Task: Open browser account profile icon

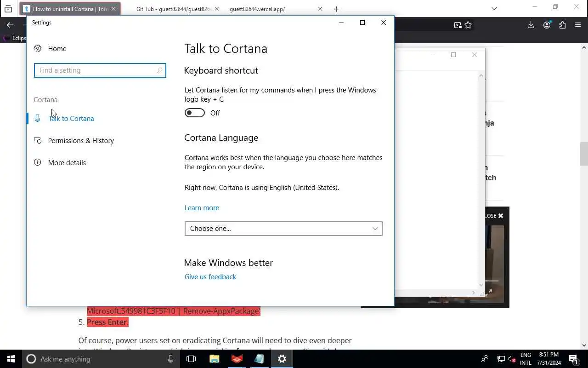Action: coord(547,25)
